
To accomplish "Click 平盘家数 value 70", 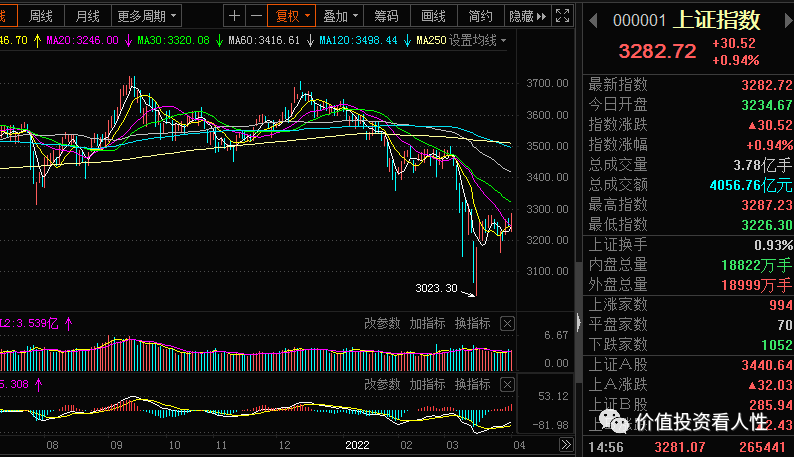I will [785, 325].
